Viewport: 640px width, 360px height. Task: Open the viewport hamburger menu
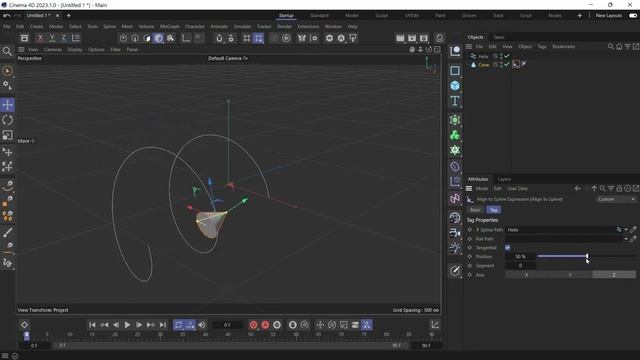[x=21, y=49]
